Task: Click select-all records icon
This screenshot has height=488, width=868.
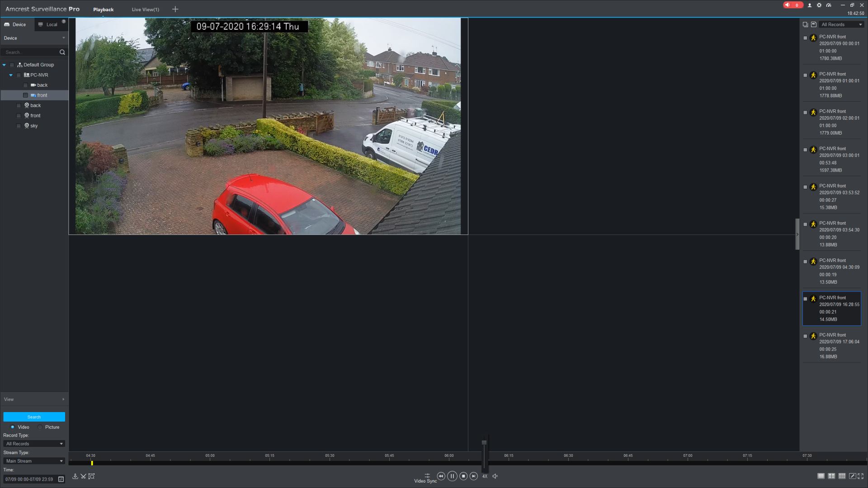Action: coord(805,24)
